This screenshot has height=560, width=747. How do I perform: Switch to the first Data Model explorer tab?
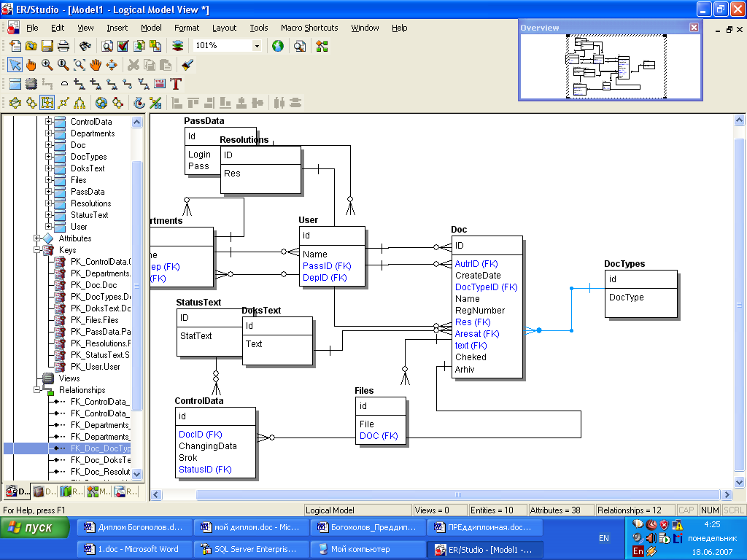(18, 491)
